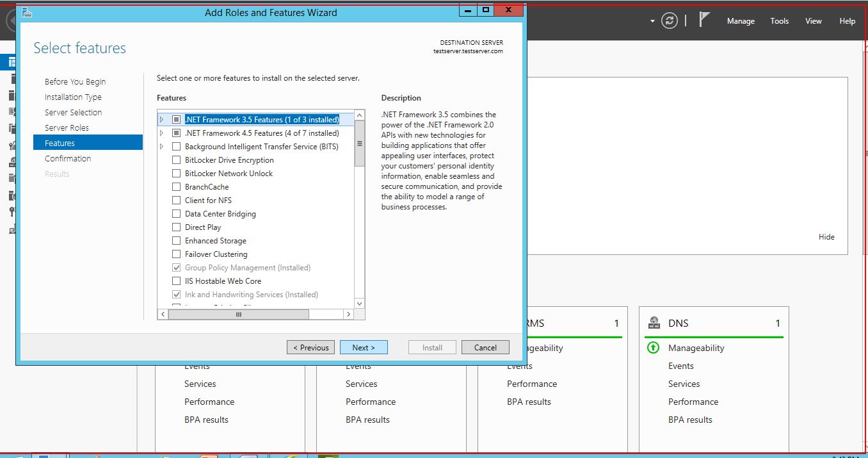Enable the BranchCache feature checkbox

pyautogui.click(x=177, y=187)
